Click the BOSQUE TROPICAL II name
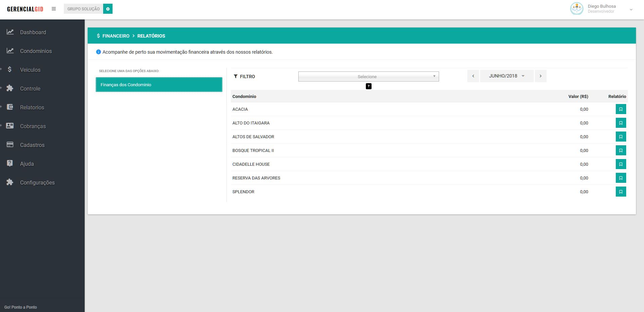The image size is (644, 312). coord(253,150)
